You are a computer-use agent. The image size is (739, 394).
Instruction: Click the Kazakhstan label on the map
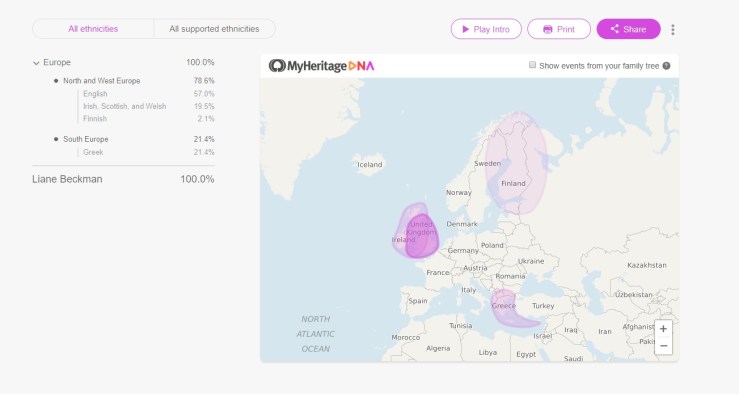647,265
